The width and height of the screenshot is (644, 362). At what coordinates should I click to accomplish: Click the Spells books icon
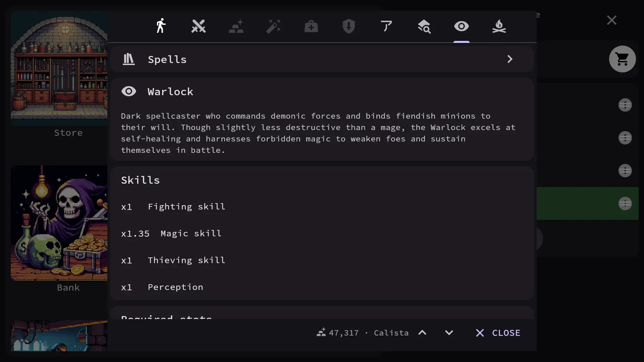pyautogui.click(x=129, y=59)
